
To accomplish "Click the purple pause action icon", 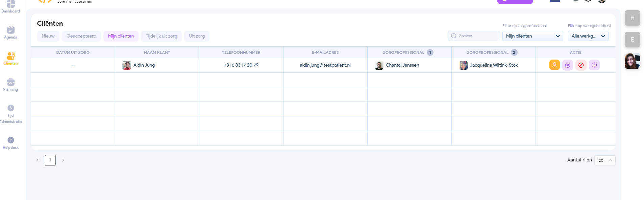I will (x=568, y=65).
